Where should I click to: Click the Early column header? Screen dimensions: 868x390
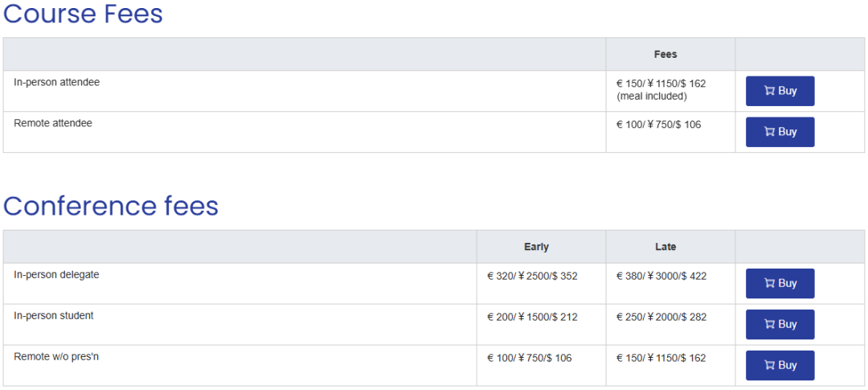point(536,247)
